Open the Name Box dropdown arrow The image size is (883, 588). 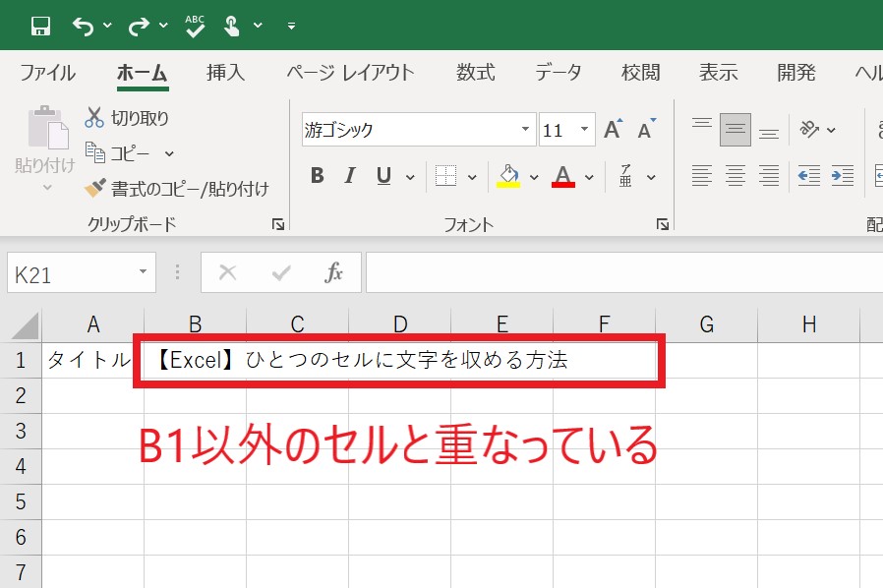(x=143, y=272)
